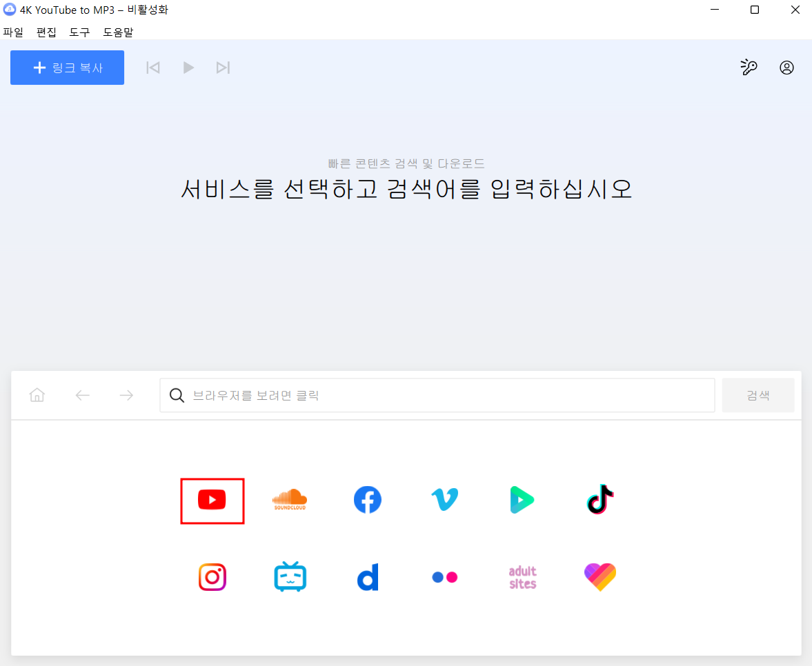Go back with the left arrow

tap(82, 395)
